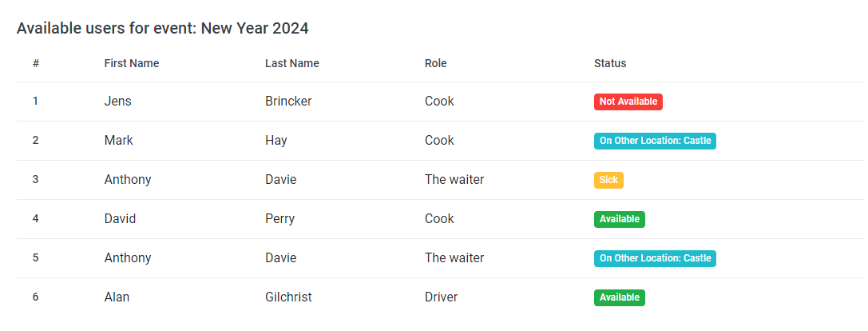868x331 pixels.
Task: Click the last name "Hay"
Action: click(x=275, y=141)
